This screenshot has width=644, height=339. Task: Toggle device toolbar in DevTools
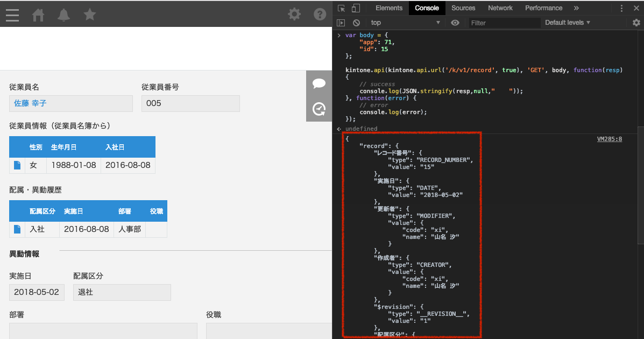click(x=356, y=8)
